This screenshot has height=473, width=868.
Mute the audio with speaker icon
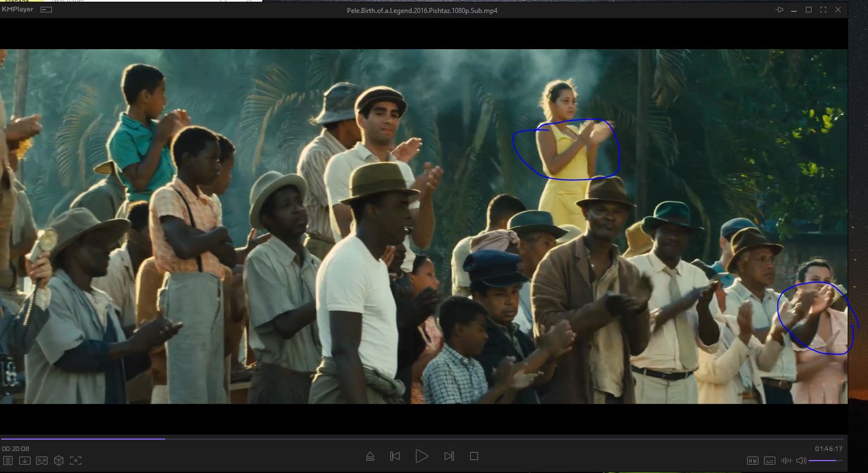pyautogui.click(x=801, y=461)
